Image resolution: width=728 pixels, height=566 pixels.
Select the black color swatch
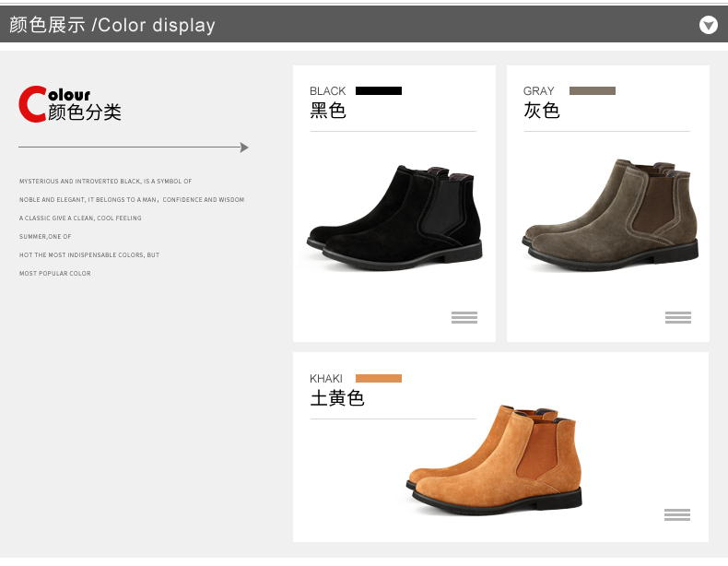point(379,90)
